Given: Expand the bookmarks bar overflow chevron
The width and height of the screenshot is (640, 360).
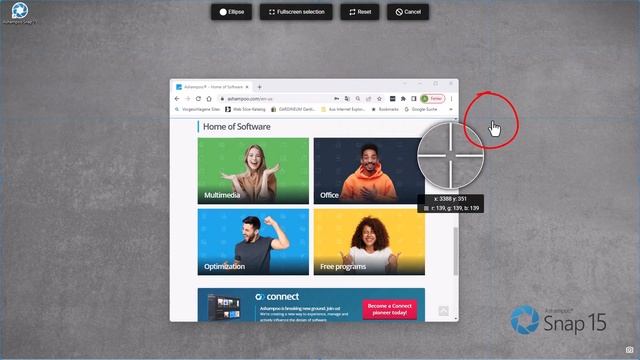Looking at the screenshot, I should tap(451, 109).
